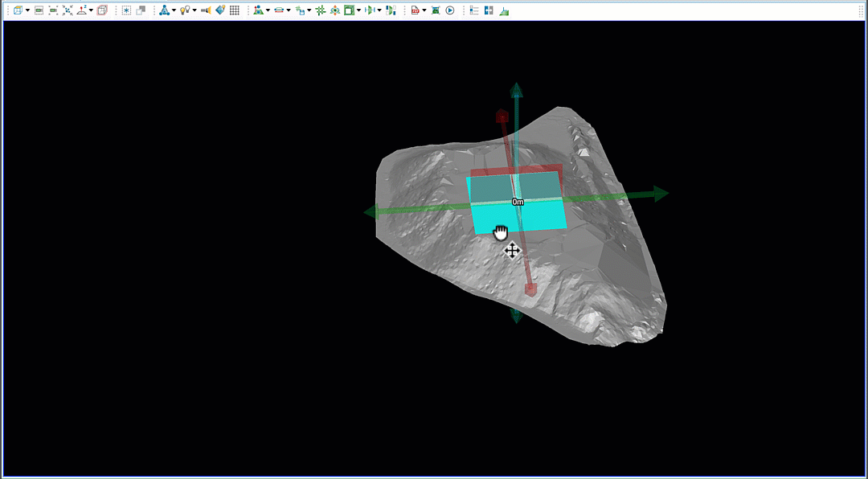Open the cube view dropdown arrow
868x479 pixels.
pyautogui.click(x=27, y=10)
